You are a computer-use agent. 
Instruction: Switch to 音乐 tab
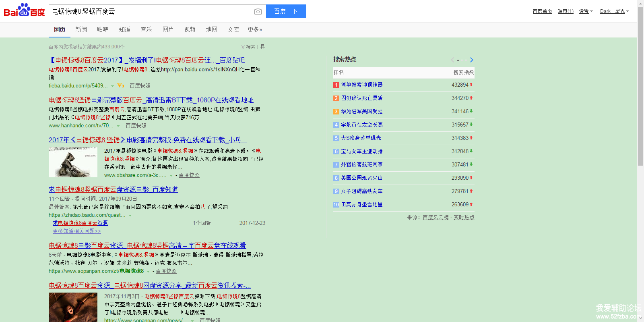coord(146,29)
